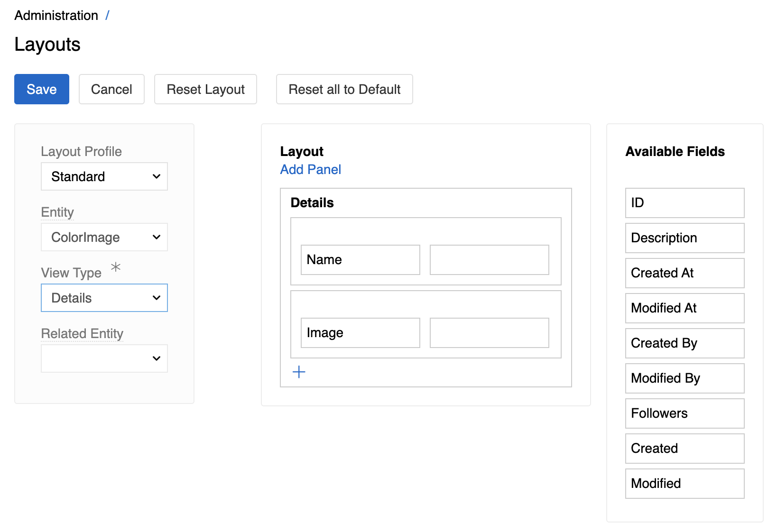Select the Created available field

click(x=685, y=449)
